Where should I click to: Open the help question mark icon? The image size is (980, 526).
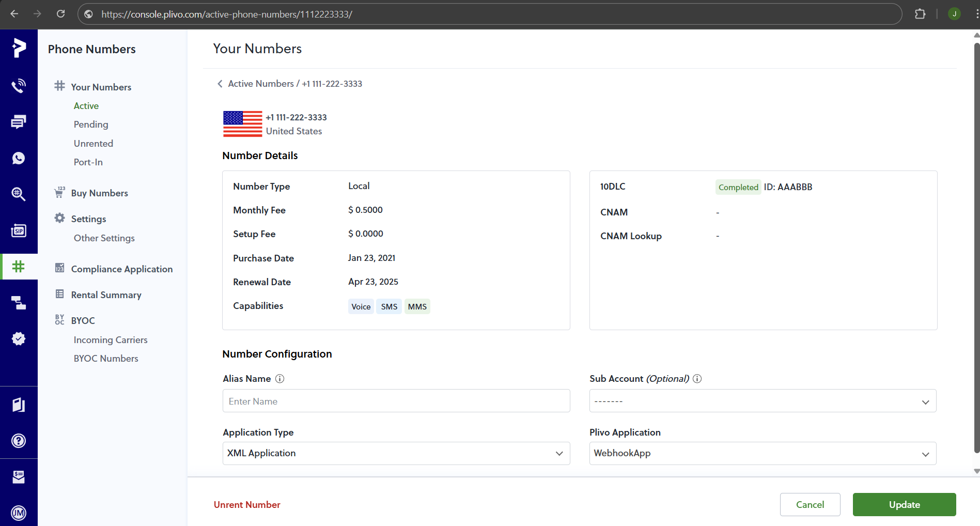coord(19,441)
